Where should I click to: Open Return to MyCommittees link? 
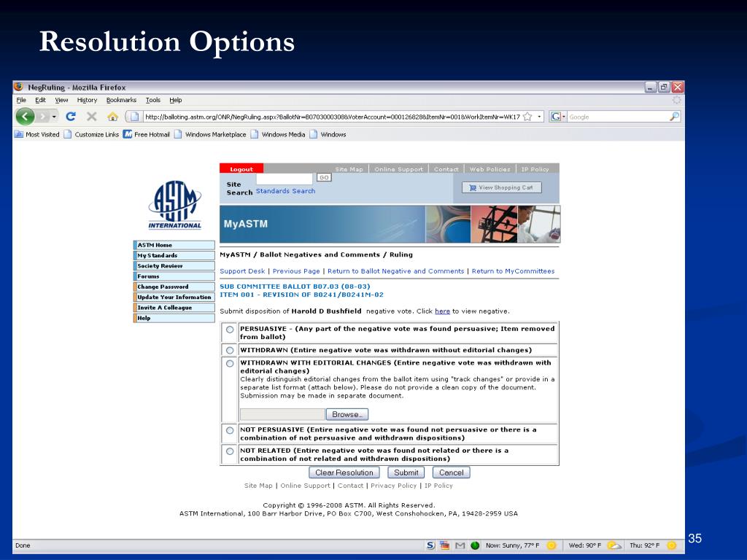513,271
